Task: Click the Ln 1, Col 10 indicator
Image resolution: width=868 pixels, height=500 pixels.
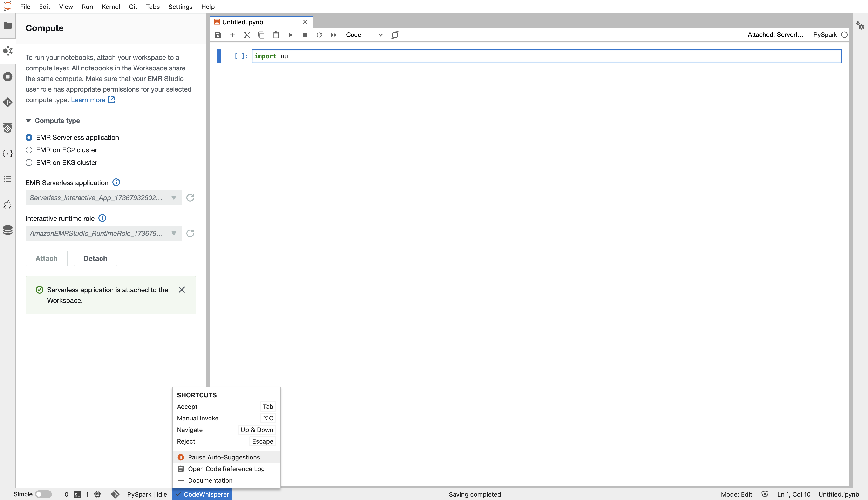Action: (x=793, y=494)
